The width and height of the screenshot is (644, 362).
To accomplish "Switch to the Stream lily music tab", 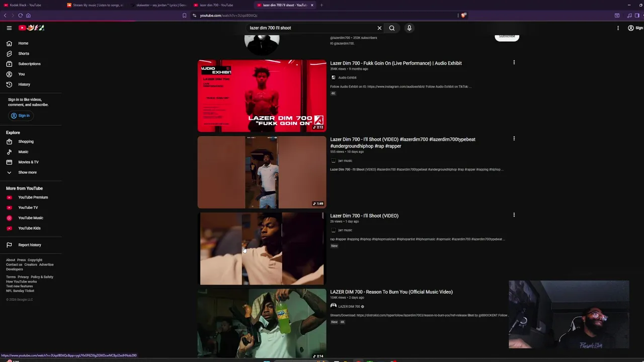I will pyautogui.click(x=96, y=5).
